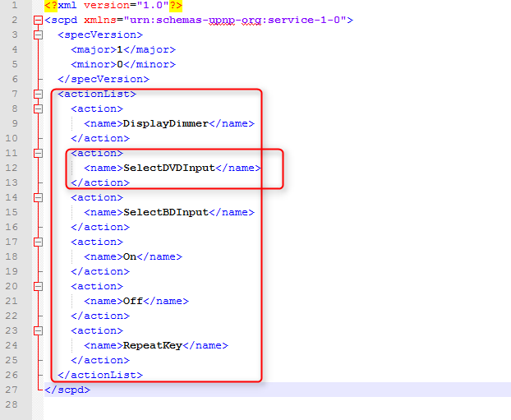Click the Off action name
Screen dimensions: 511x420
[x=133, y=301]
